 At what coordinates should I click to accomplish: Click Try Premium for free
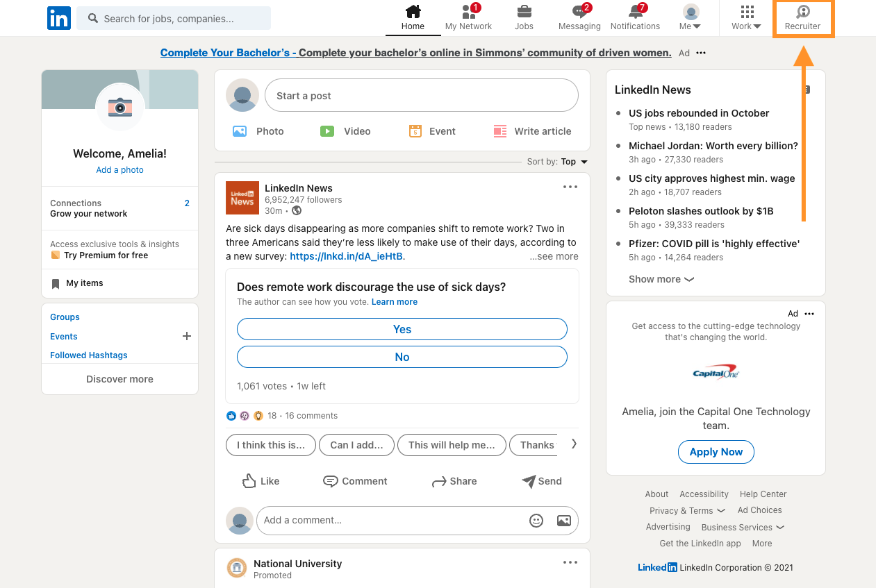click(106, 255)
